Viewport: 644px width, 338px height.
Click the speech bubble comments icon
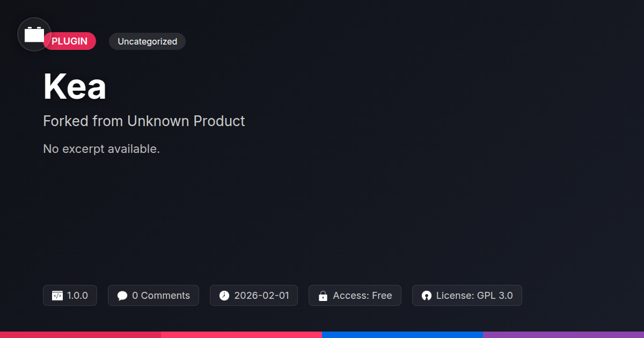click(x=122, y=296)
